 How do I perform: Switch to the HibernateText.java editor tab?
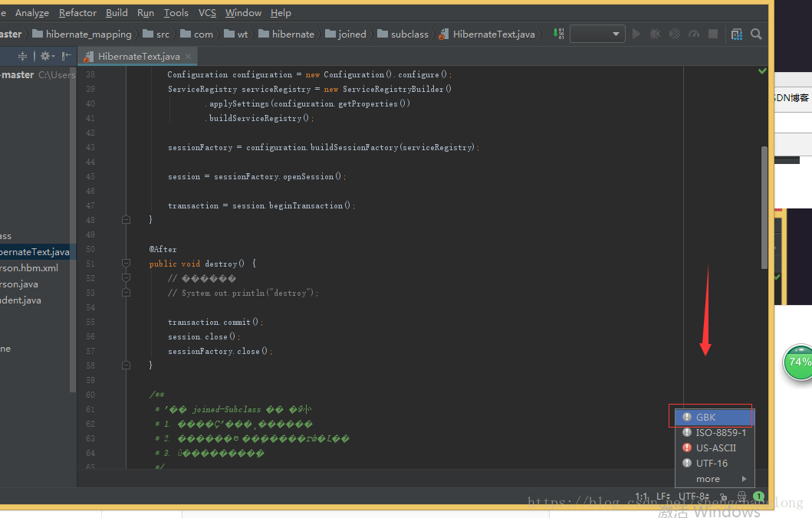pyautogui.click(x=138, y=57)
